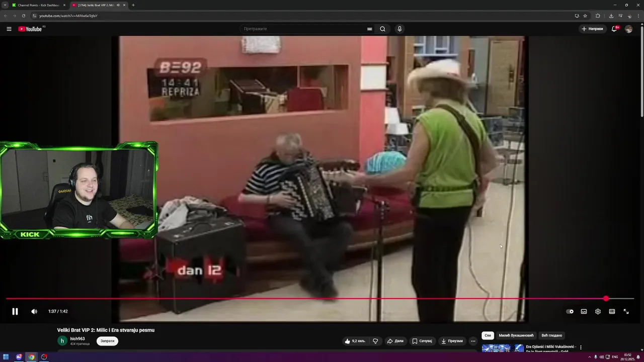Switch to theater mode view

point(612,311)
